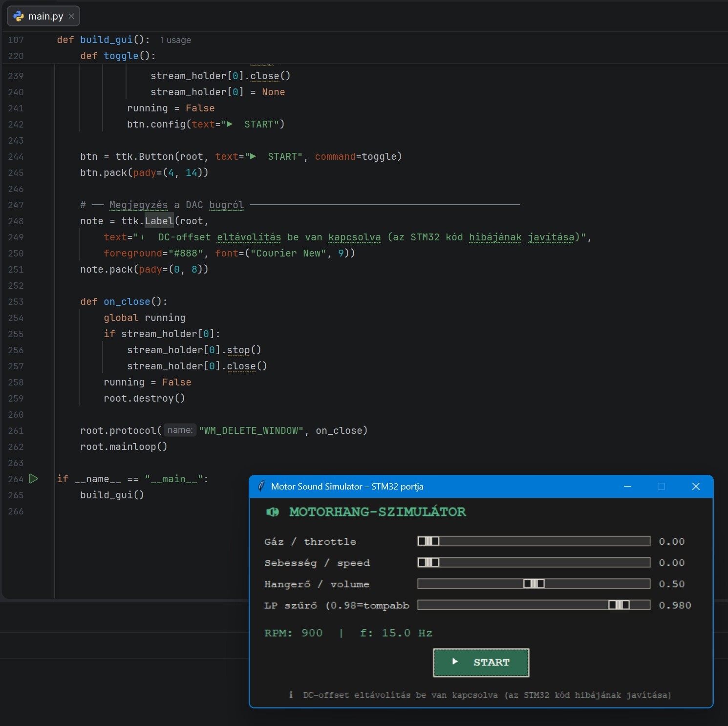Viewport: 728px width, 726px height.
Task: Click the "name:" inlay hint on line 261
Action: [180, 430]
